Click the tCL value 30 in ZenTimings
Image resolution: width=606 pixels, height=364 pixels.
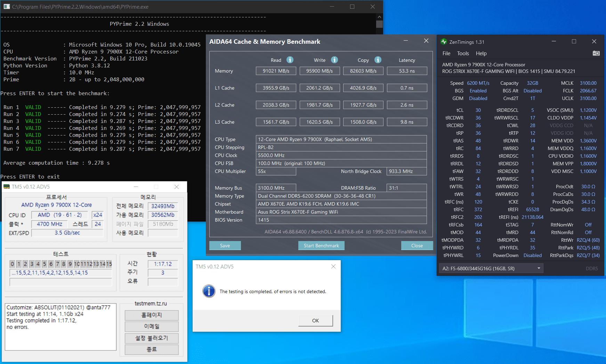pos(478,110)
